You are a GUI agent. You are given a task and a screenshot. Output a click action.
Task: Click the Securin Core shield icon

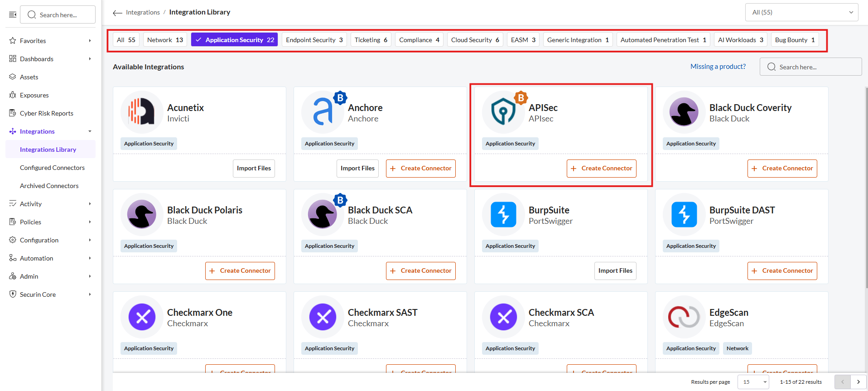click(13, 294)
